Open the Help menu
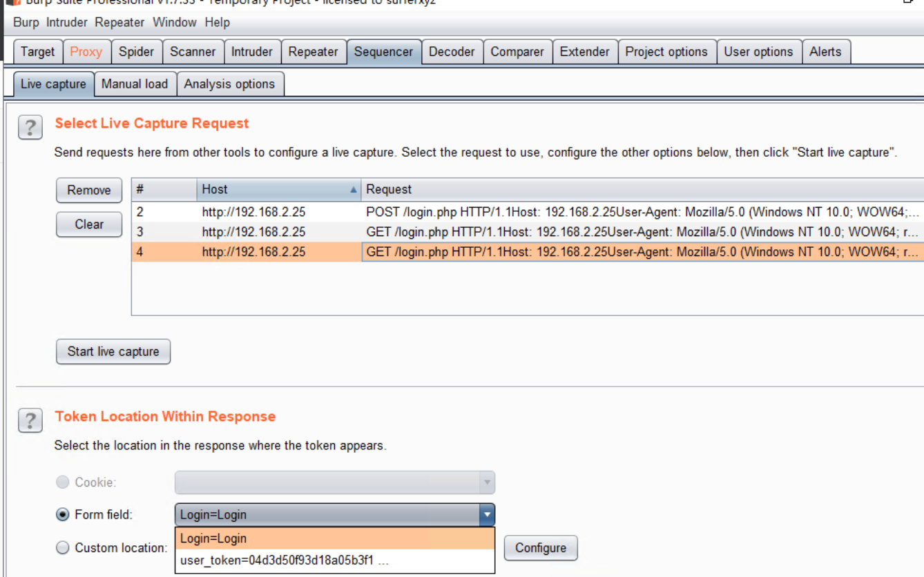 [x=217, y=22]
